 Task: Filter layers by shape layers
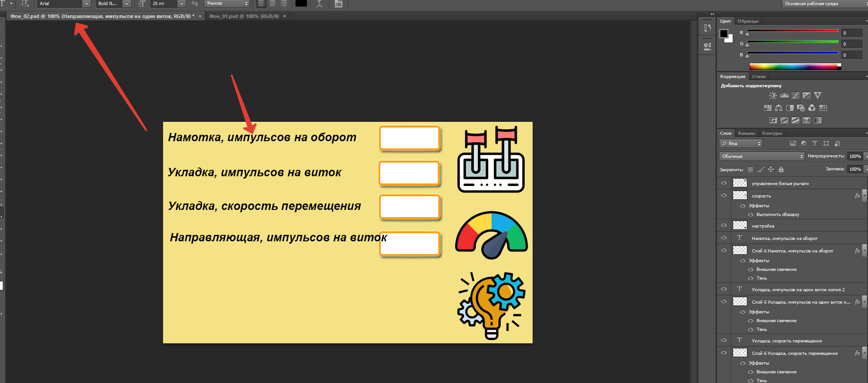click(826, 144)
